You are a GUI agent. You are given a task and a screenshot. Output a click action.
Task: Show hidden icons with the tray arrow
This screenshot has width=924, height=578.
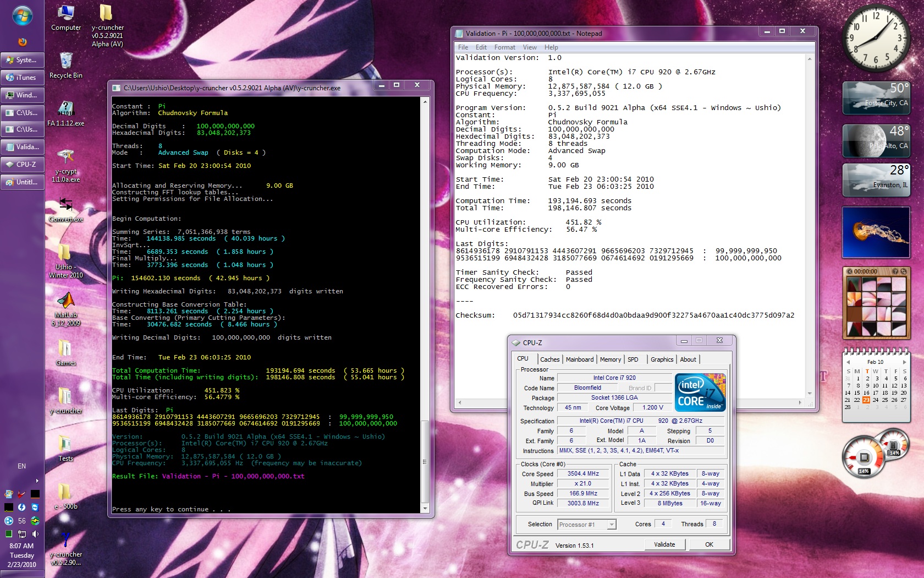(37, 481)
